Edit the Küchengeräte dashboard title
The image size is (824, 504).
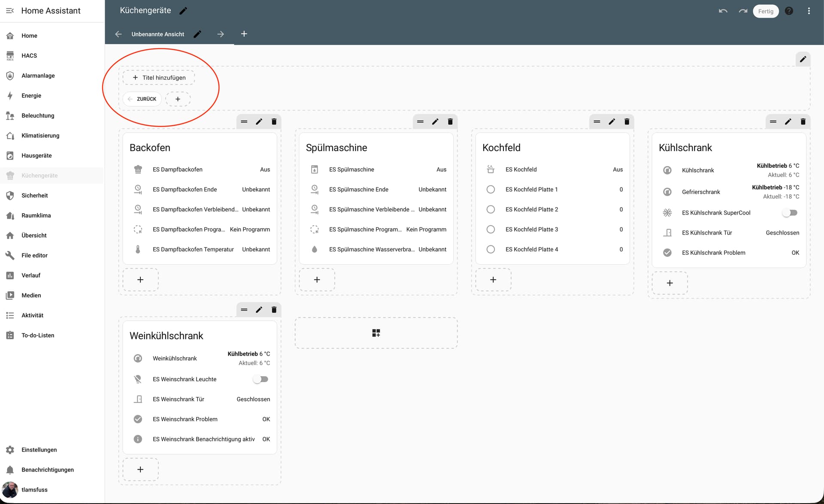tap(183, 11)
